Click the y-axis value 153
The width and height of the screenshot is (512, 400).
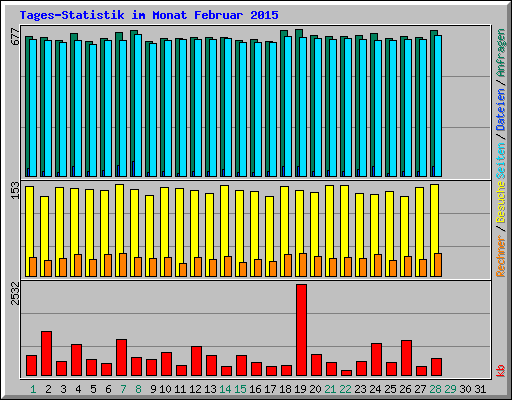[15, 191]
